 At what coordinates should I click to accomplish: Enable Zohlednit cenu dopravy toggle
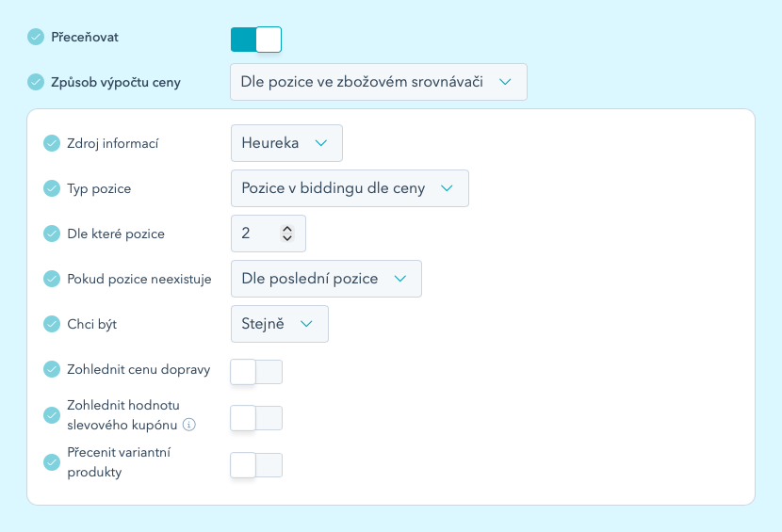point(256,372)
